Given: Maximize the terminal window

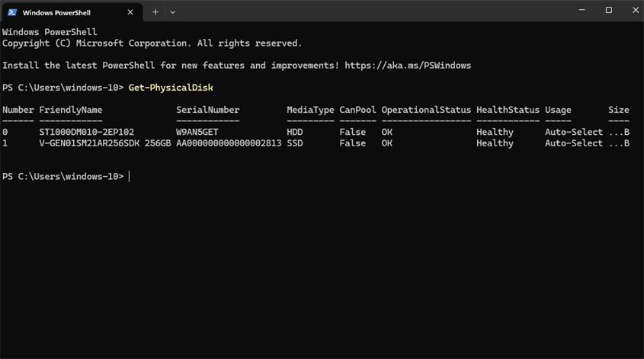Looking at the screenshot, I should 609,10.
